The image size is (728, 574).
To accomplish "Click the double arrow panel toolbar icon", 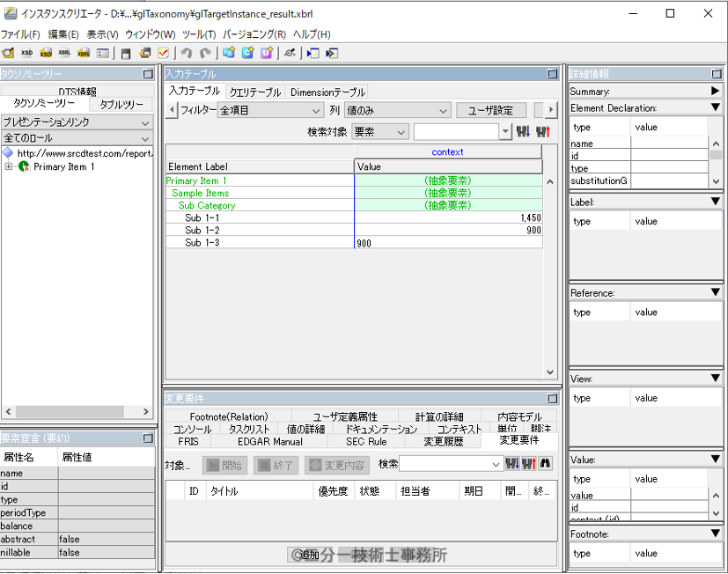I will (332, 53).
